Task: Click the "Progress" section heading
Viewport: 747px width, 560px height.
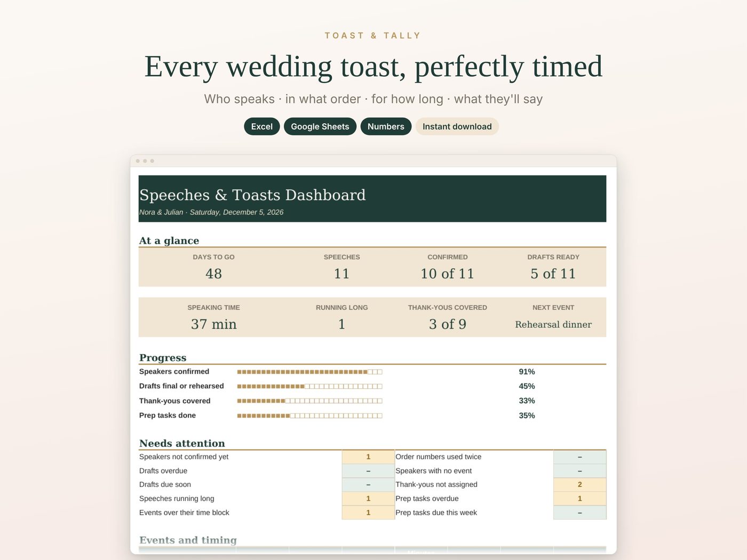Action: pos(163,358)
